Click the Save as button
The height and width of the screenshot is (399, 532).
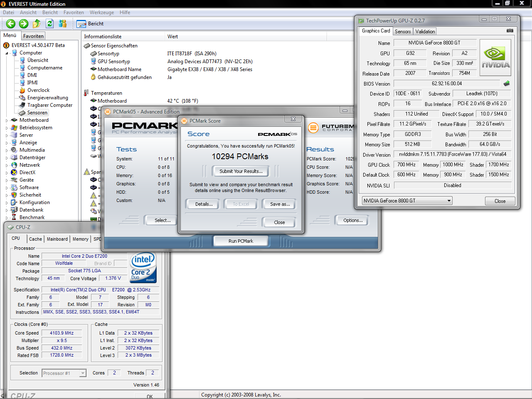coord(280,204)
